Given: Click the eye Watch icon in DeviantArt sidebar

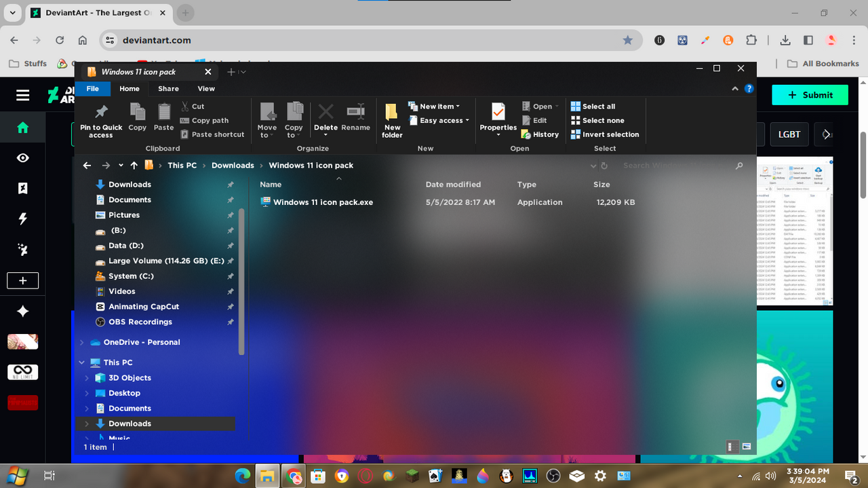Looking at the screenshot, I should tap(23, 158).
